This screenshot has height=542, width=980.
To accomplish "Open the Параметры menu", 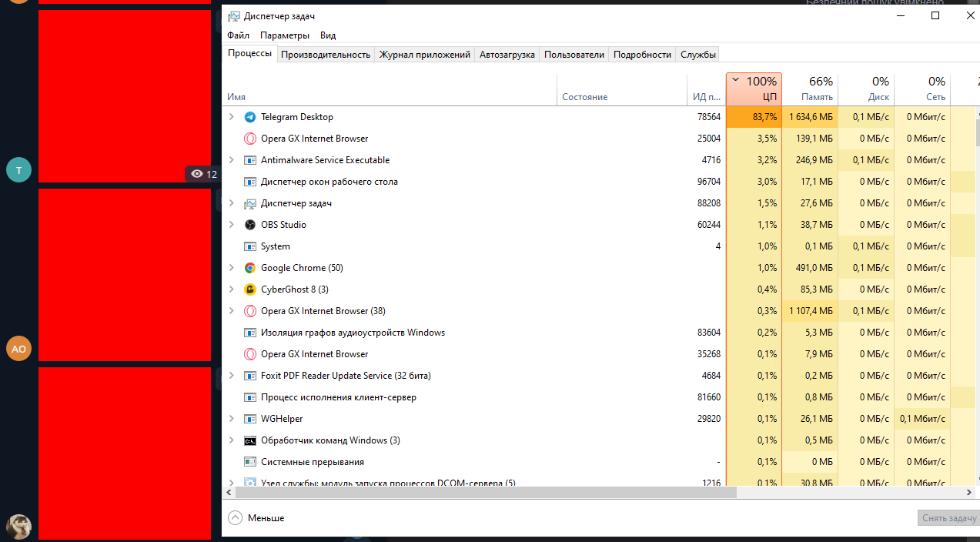I will click(x=285, y=35).
